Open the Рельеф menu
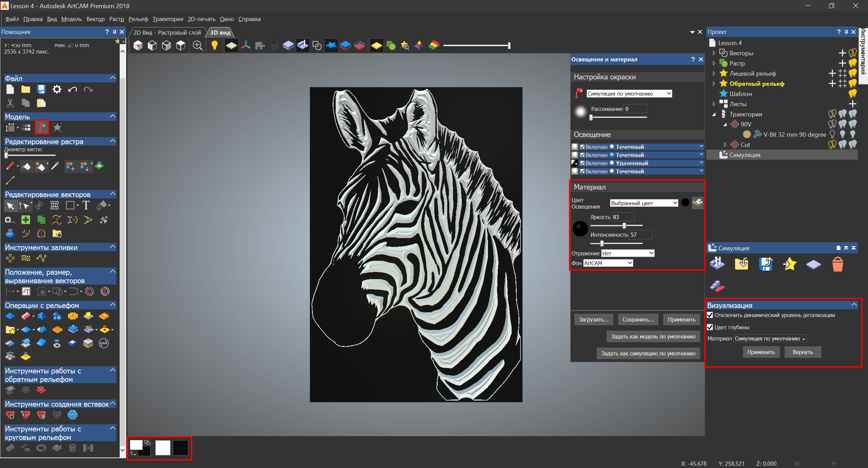Image resolution: width=868 pixels, height=468 pixels. click(x=138, y=19)
